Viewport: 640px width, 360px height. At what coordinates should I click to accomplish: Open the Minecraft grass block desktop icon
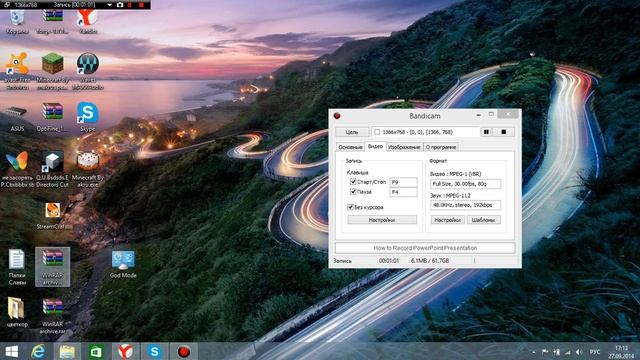coord(53,71)
